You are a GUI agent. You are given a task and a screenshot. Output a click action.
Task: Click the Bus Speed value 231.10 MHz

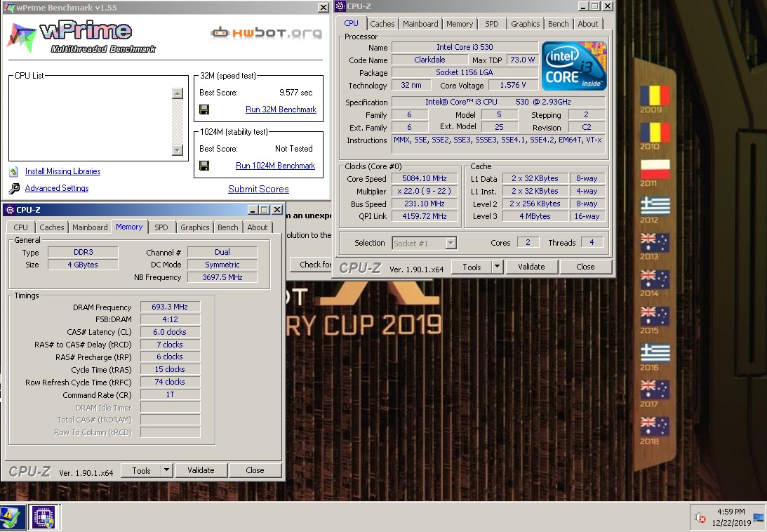424,204
